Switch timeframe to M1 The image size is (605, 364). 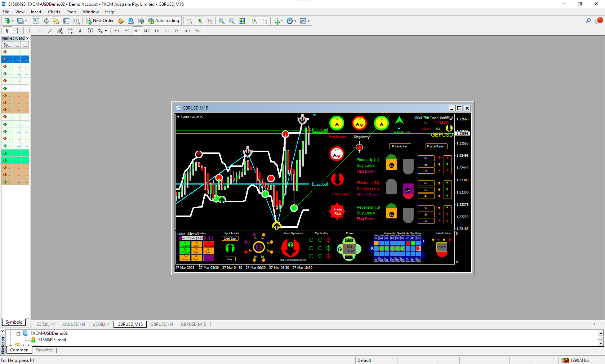[x=117, y=31]
